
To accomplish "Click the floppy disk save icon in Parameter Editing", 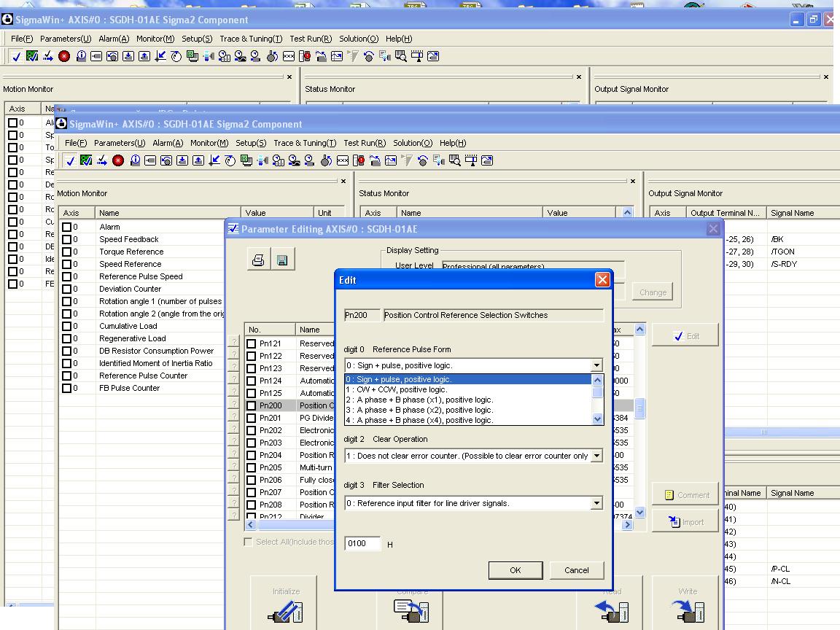I will point(282,260).
